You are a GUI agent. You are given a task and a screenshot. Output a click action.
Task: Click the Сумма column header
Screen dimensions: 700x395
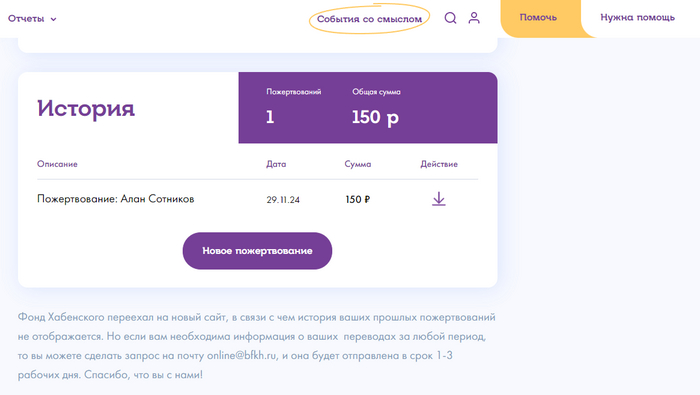[x=358, y=164]
